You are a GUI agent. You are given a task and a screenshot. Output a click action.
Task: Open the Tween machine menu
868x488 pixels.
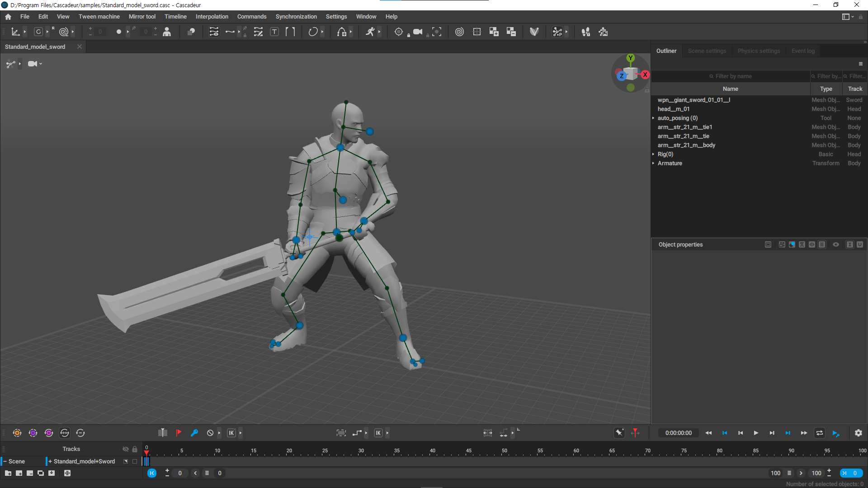[x=99, y=17]
